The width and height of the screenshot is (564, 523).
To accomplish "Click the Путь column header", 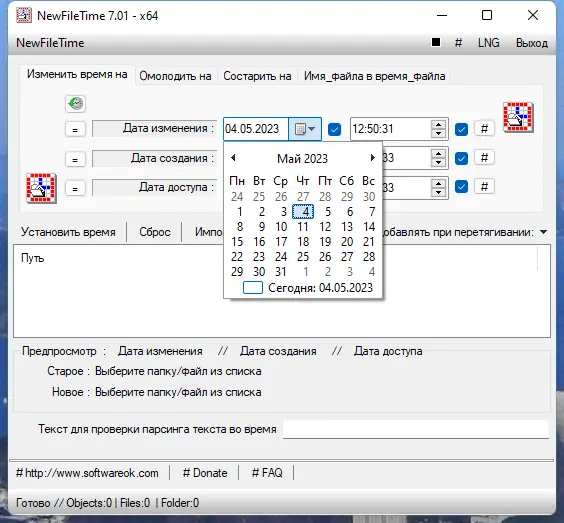I will click(33, 258).
